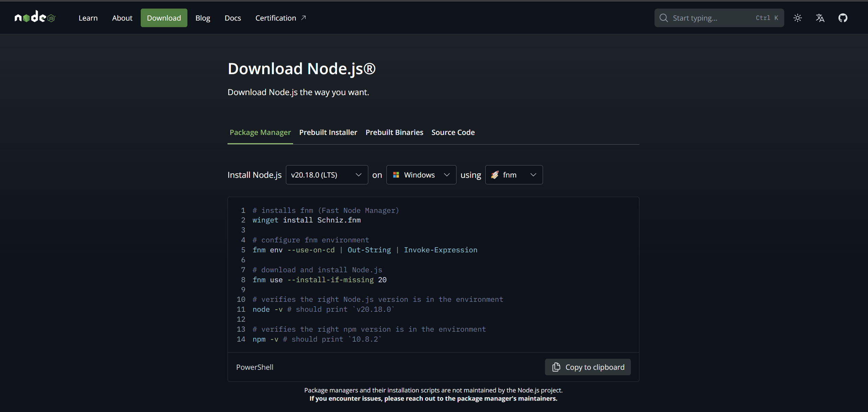Go to the Blog page
This screenshot has height=412, width=868.
(x=203, y=18)
